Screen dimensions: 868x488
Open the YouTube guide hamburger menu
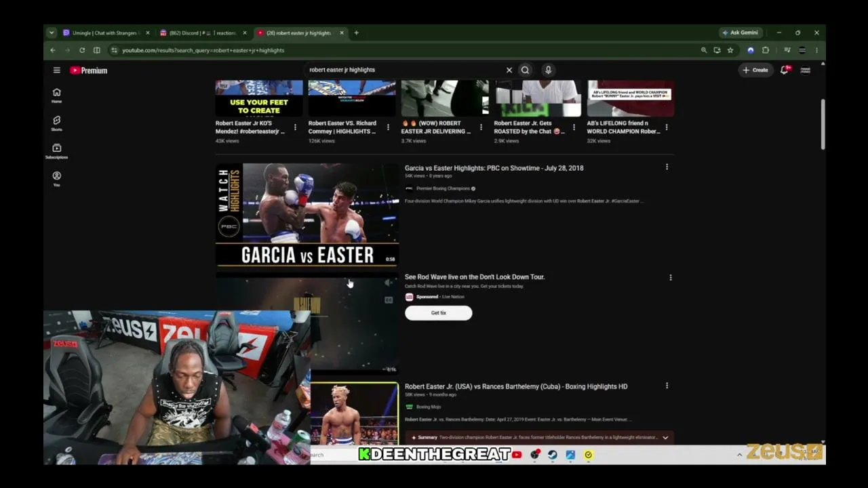57,70
